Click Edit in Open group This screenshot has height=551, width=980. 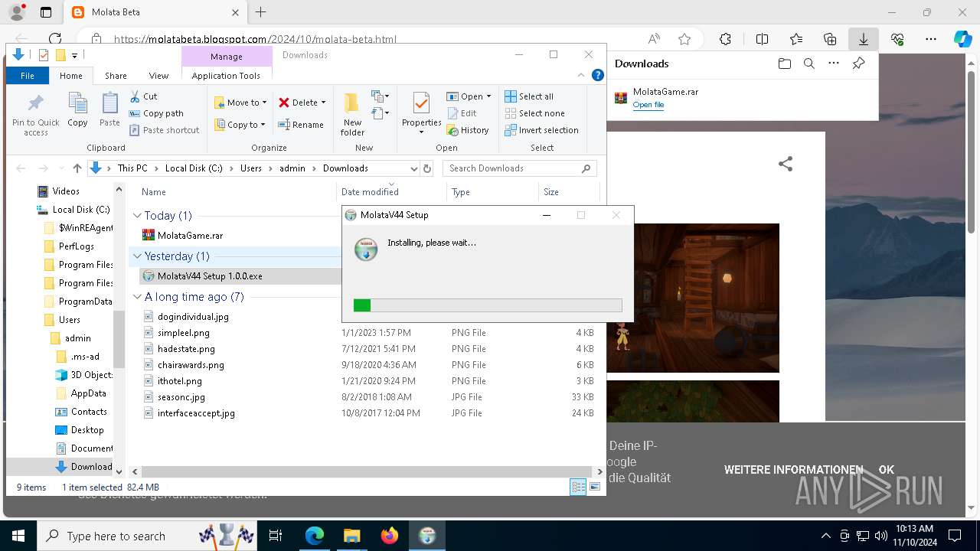click(x=462, y=113)
